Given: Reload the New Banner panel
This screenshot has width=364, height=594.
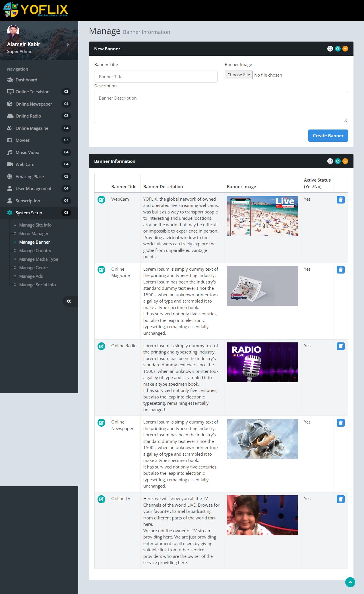Looking at the screenshot, I should point(338,49).
